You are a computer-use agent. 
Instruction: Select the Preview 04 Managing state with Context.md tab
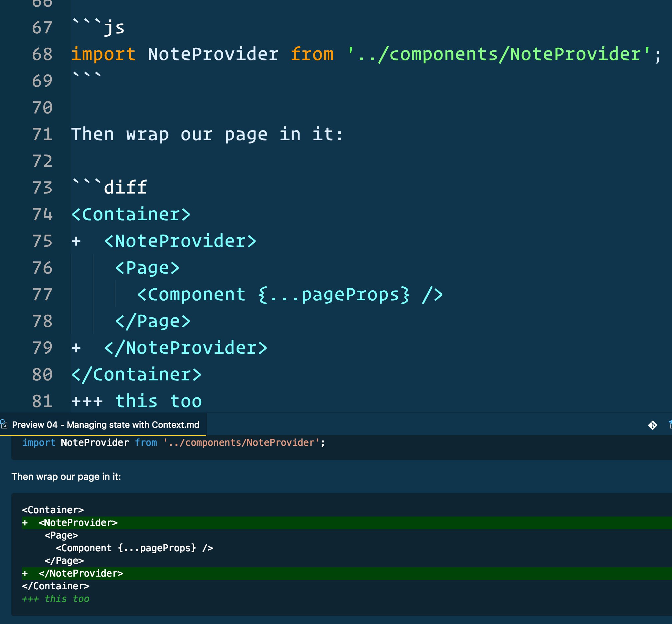pyautogui.click(x=103, y=424)
